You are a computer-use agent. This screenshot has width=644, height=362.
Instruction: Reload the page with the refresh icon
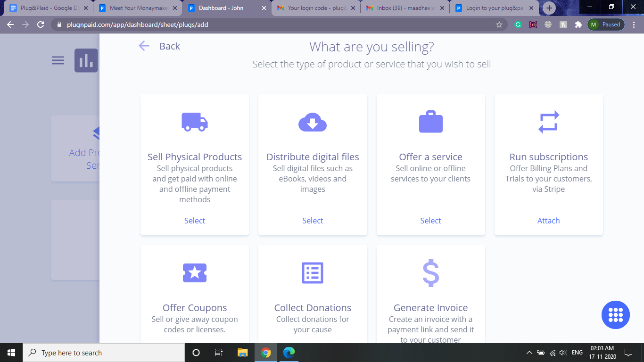click(41, 25)
